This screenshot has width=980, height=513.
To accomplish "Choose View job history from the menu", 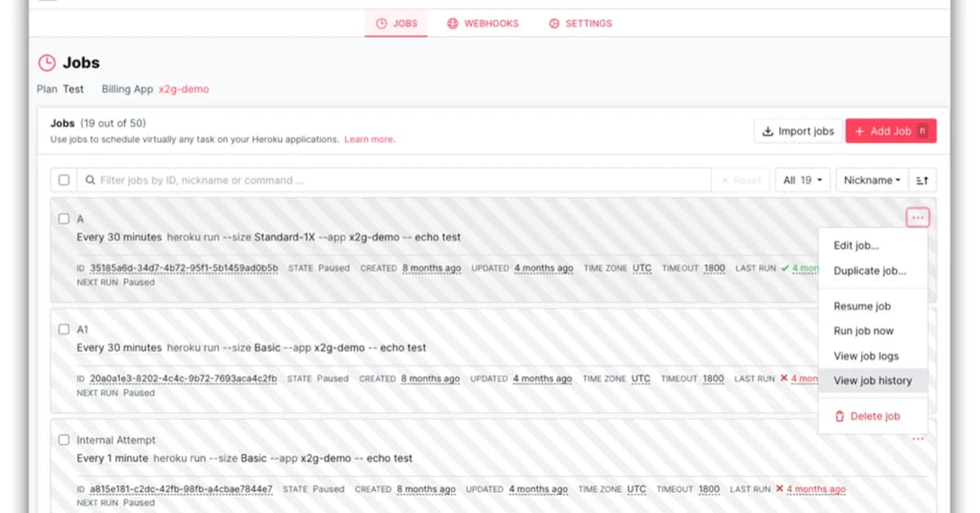I will [872, 381].
